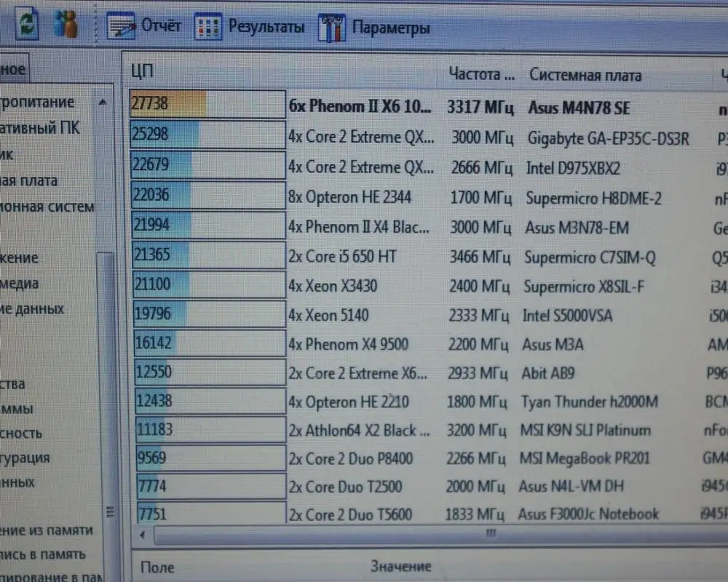728x582 pixels.
Task: Select row 4x Opteron HE 2210
Action: pyautogui.click(x=431, y=402)
